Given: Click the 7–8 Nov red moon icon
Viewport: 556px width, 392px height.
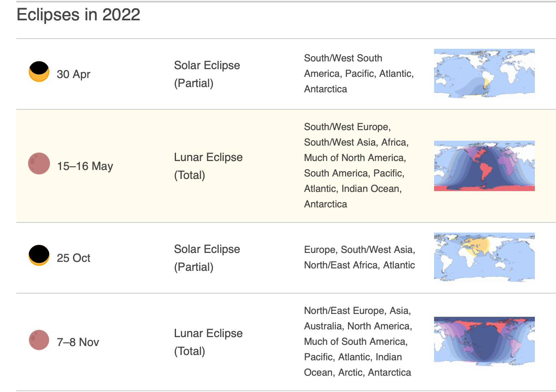Looking at the screenshot, I should pyautogui.click(x=39, y=340).
